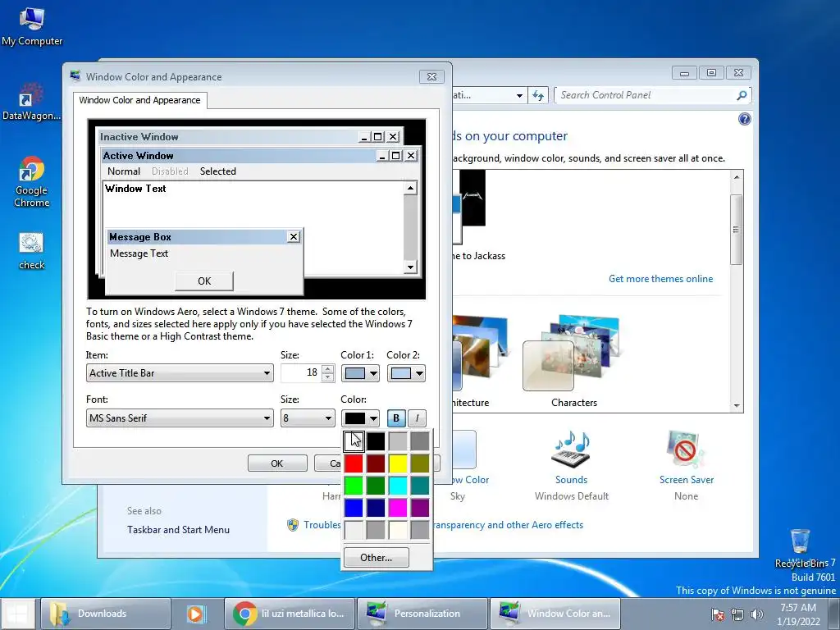840x630 pixels.
Task: Pick dark red maroon swatch
Action: click(x=376, y=463)
